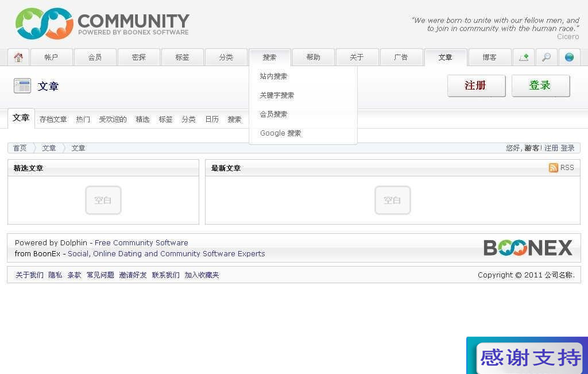Image resolution: width=588 pixels, height=374 pixels.
Task: Select the 日历 sub-tab
Action: tap(212, 119)
